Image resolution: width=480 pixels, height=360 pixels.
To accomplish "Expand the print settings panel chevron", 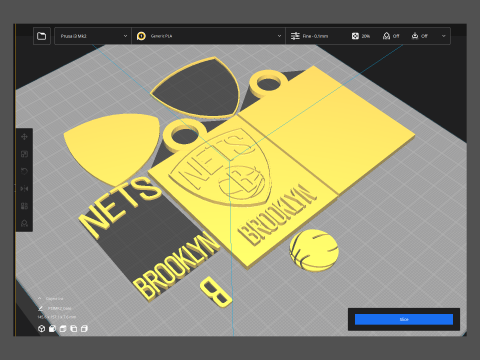I will pos(444,36).
